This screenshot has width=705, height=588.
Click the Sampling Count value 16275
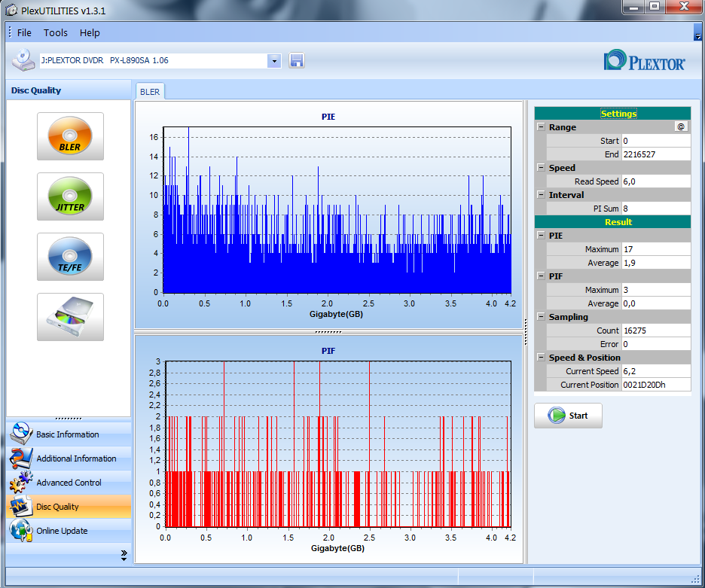(656, 331)
